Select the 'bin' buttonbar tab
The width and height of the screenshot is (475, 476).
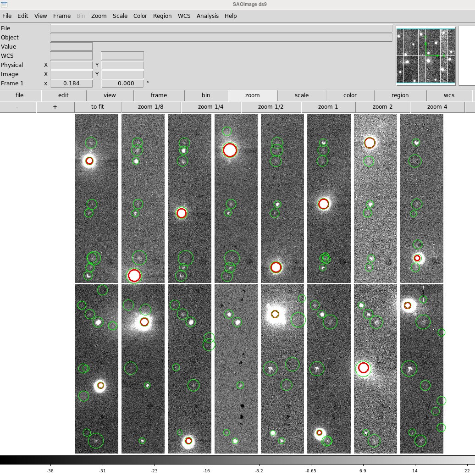(x=206, y=95)
